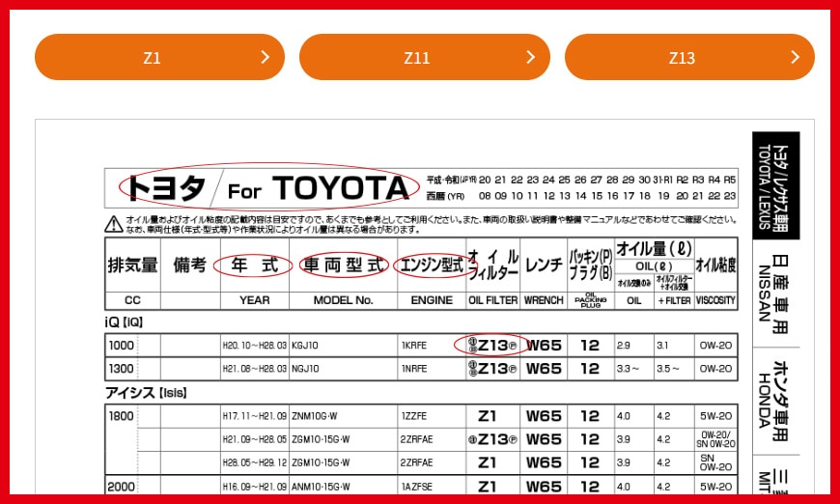This screenshot has height=504, width=840.
Task: Open the Z1 oil filter page
Action: click(x=153, y=57)
